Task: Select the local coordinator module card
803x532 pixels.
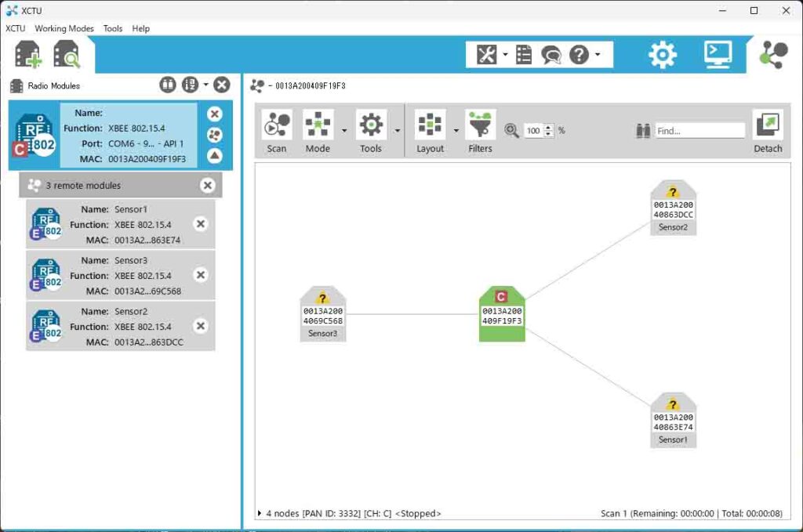Action: pos(121,136)
